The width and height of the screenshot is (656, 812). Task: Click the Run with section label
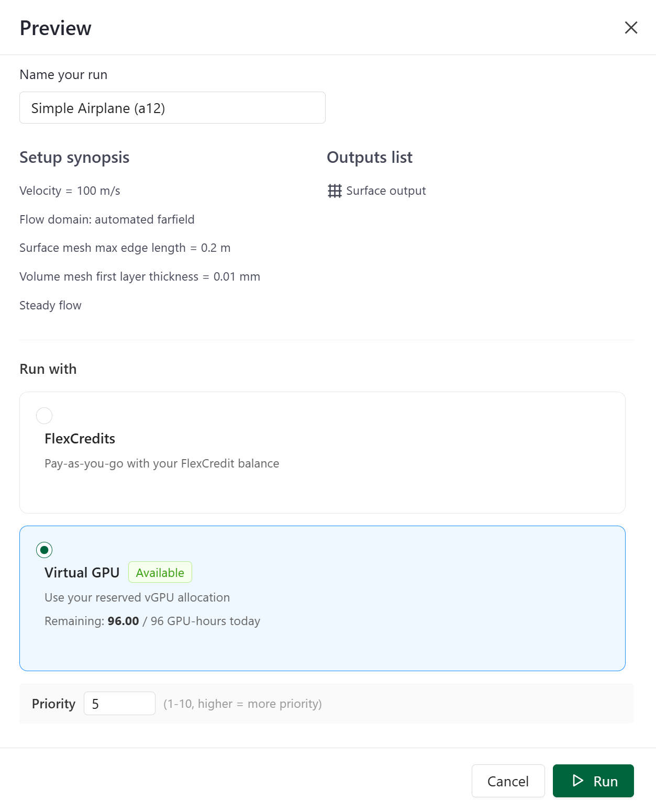tap(48, 369)
